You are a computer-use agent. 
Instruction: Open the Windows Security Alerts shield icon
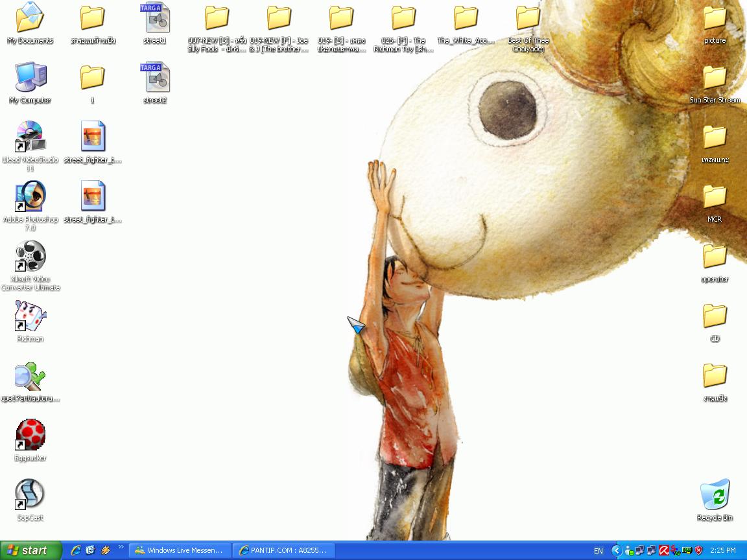point(699,550)
